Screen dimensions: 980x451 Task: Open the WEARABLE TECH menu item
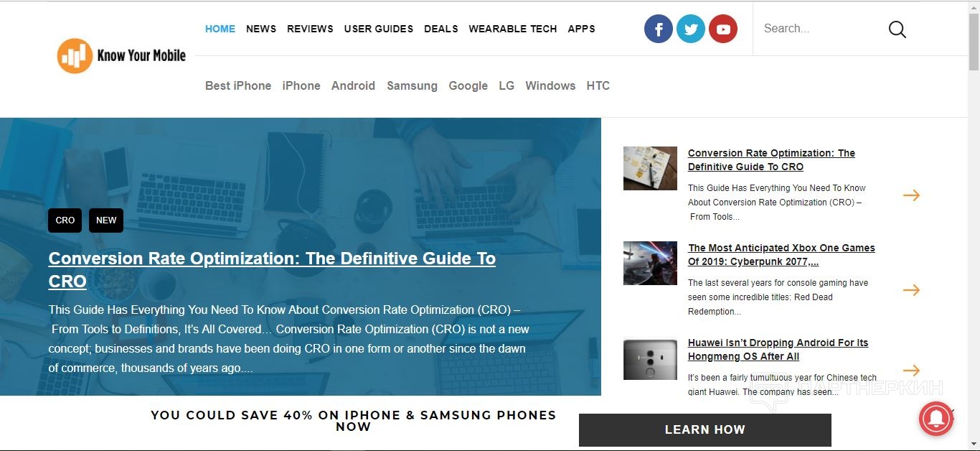(513, 29)
